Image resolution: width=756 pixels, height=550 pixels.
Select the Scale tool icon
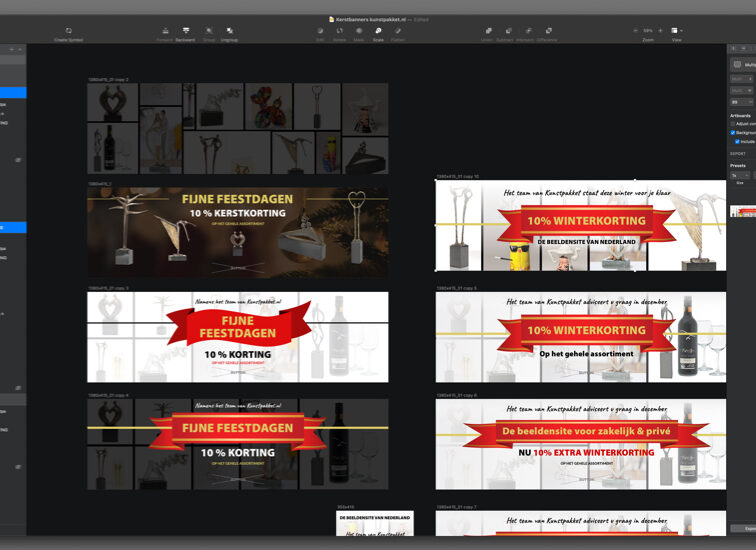[378, 30]
